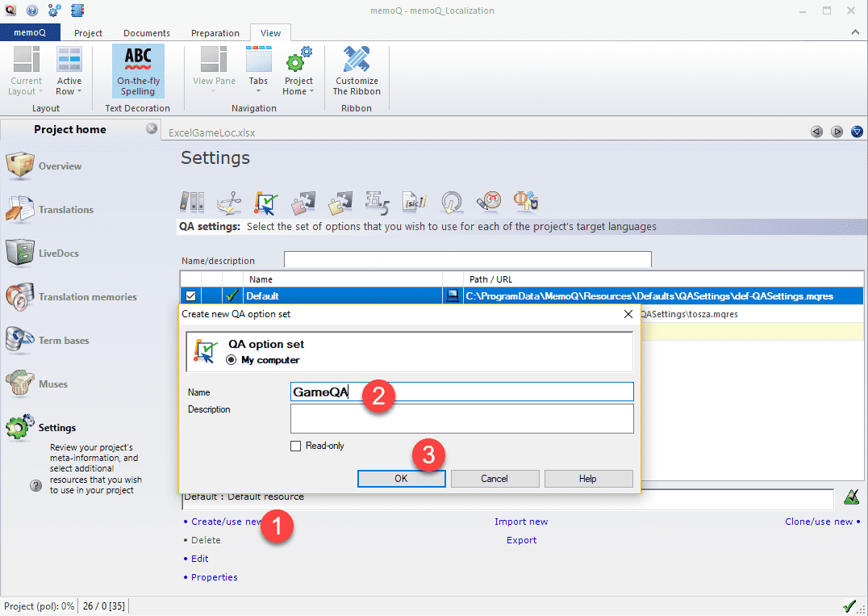Open the memoQ ribbon tab
868x616 pixels.
[30, 32]
